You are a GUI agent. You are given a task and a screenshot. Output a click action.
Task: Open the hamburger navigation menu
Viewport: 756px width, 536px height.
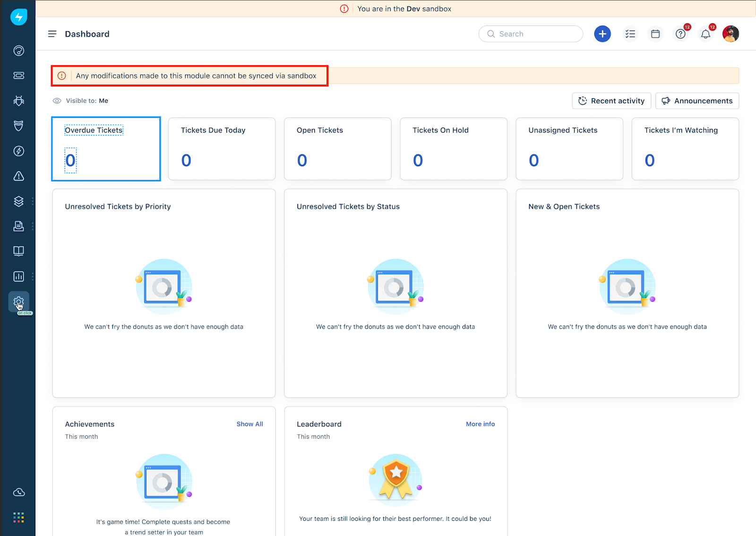tap(52, 34)
